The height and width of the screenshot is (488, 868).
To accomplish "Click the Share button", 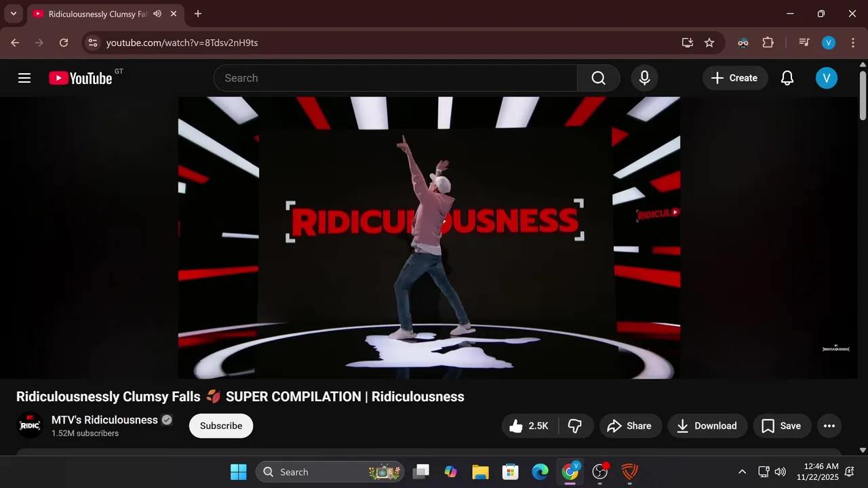I will click(630, 426).
